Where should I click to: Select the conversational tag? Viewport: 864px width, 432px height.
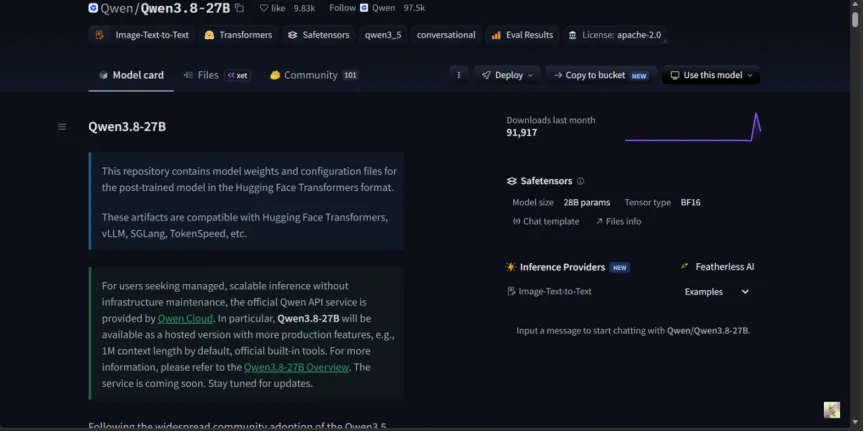pyautogui.click(x=446, y=35)
